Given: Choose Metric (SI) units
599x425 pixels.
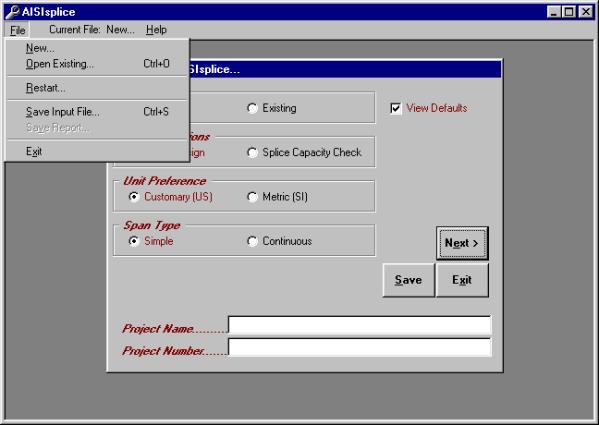Looking at the screenshot, I should (x=278, y=197).
